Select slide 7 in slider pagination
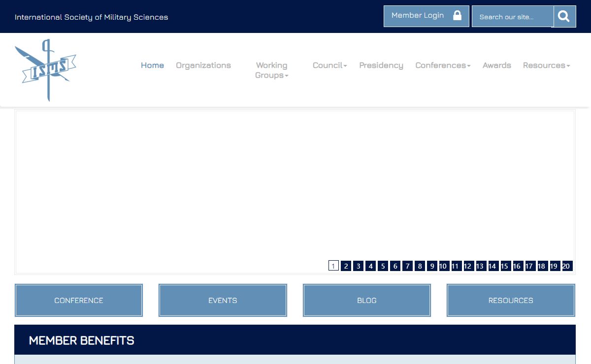The height and width of the screenshot is (364, 591). (407, 266)
